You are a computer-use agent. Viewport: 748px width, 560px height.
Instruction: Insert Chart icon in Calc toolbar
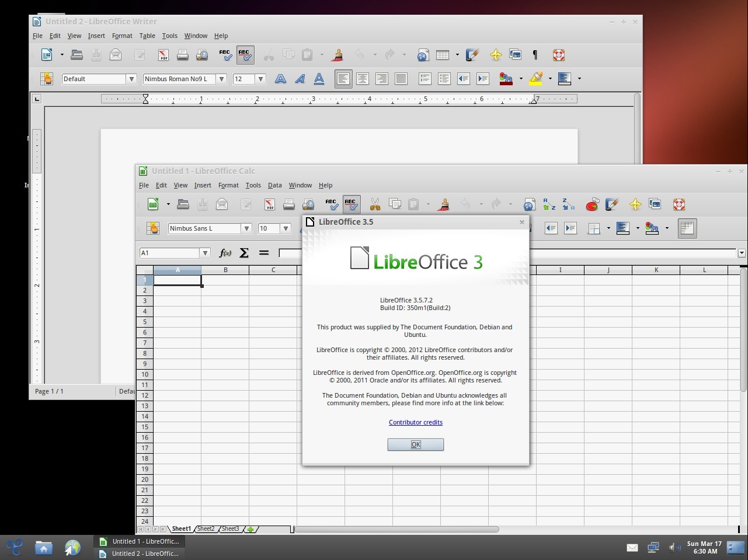[x=592, y=204]
